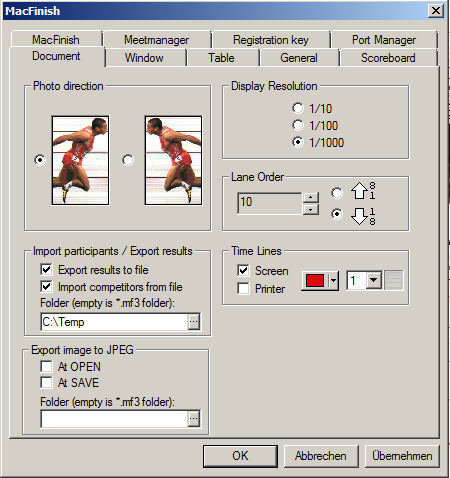
Task: Switch to the Meetmanager tab
Action: pos(157,40)
